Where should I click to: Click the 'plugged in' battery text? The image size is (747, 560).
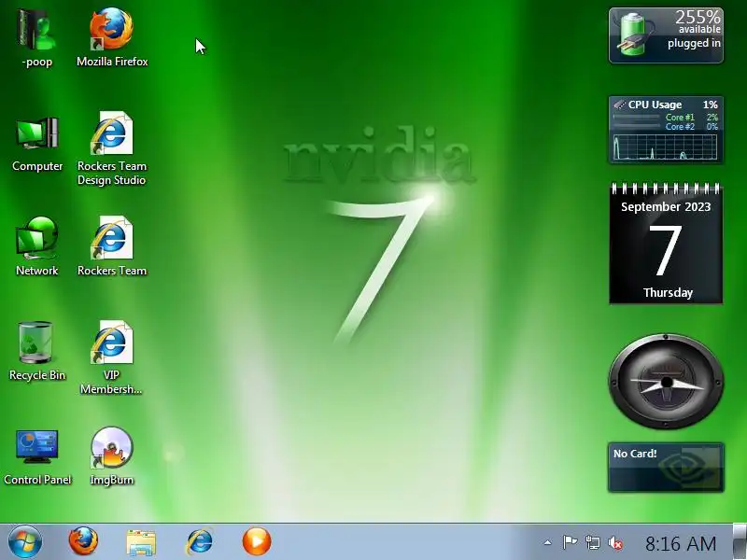[x=694, y=43]
